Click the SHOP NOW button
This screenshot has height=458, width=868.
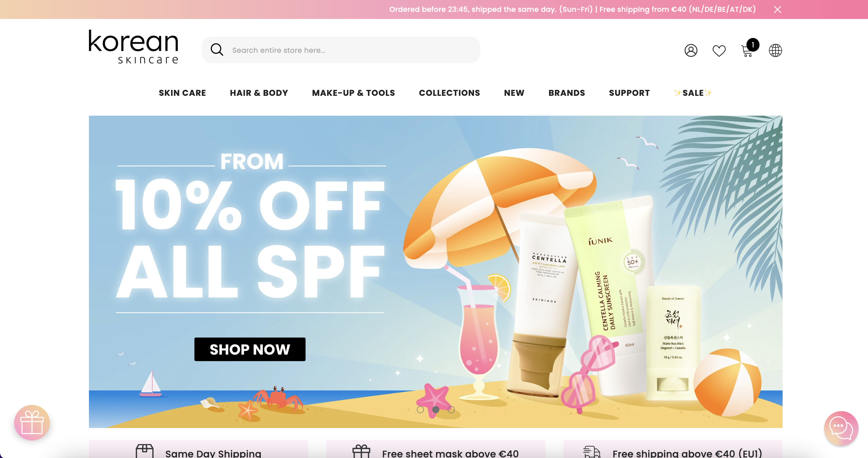[250, 349]
